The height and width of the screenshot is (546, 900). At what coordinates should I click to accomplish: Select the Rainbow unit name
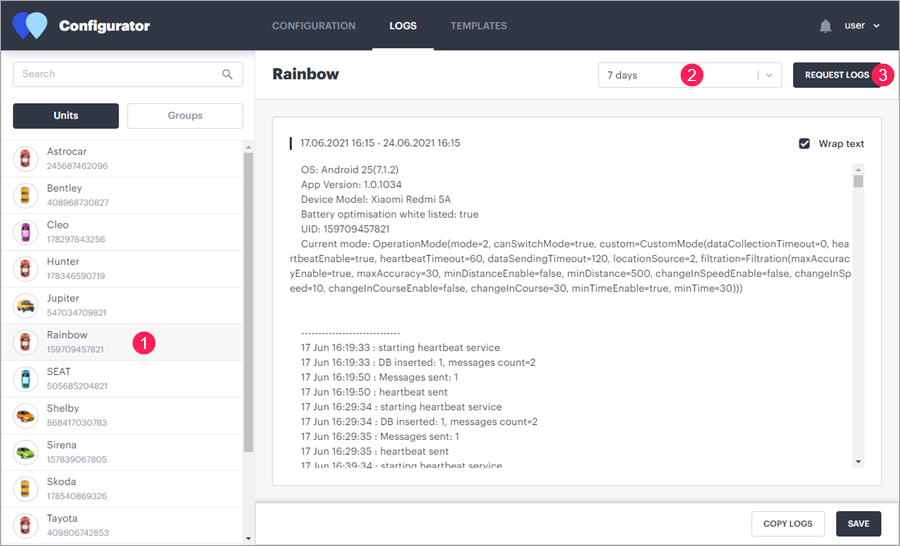click(x=67, y=335)
